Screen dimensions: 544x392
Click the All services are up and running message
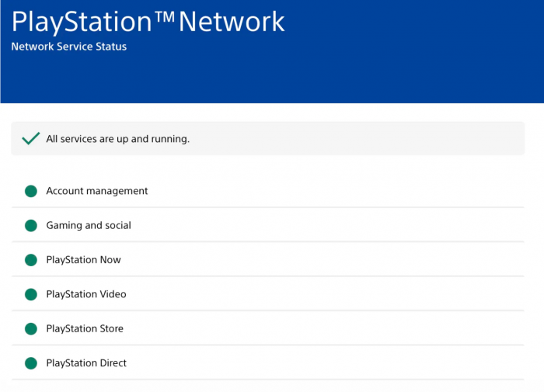pyautogui.click(x=118, y=139)
